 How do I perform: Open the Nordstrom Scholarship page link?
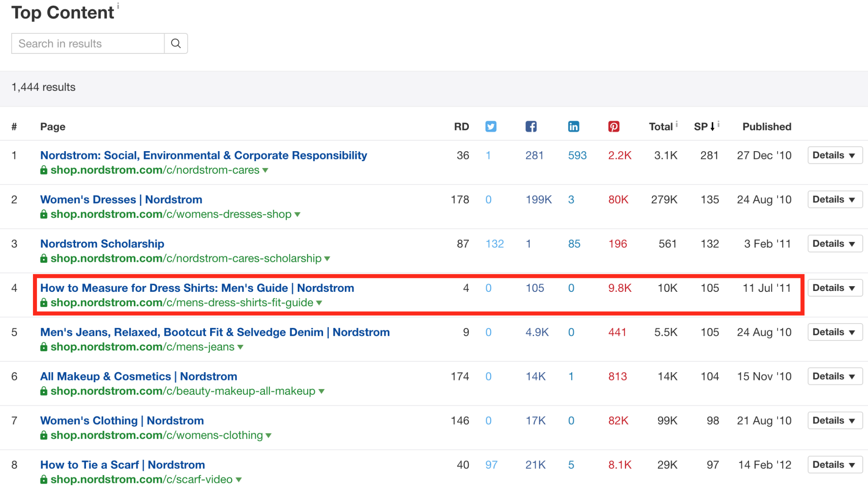click(x=102, y=244)
